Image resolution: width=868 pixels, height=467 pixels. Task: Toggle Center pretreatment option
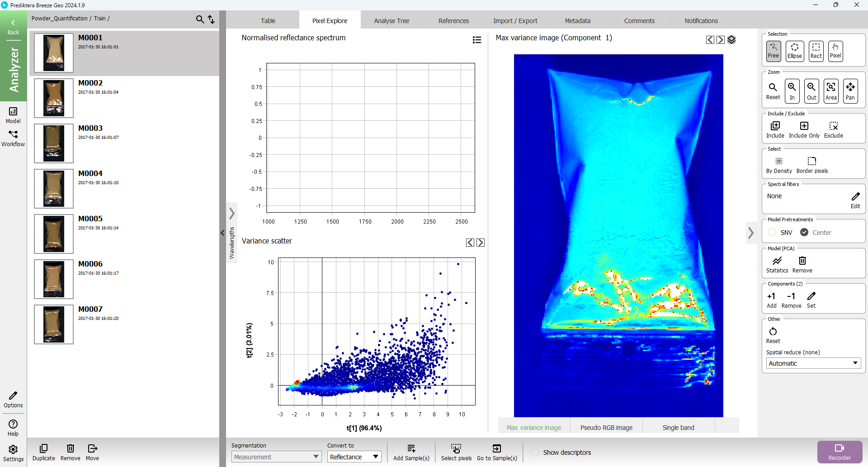805,233
